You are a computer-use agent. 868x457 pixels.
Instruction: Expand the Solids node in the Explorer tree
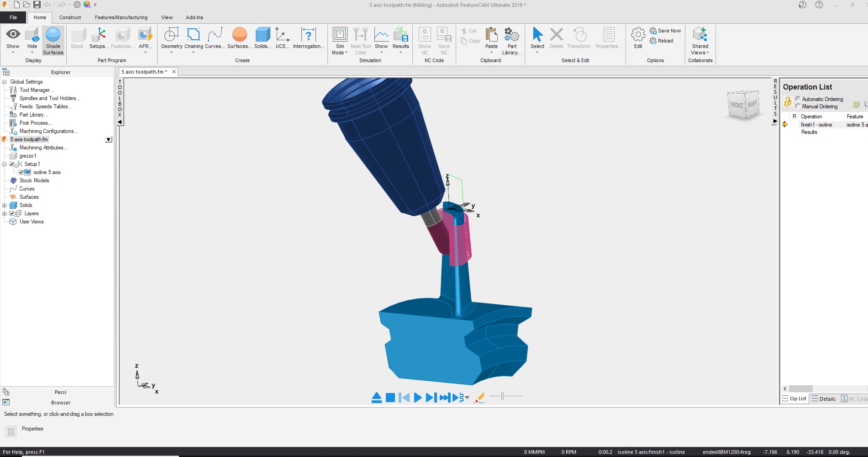click(4, 205)
